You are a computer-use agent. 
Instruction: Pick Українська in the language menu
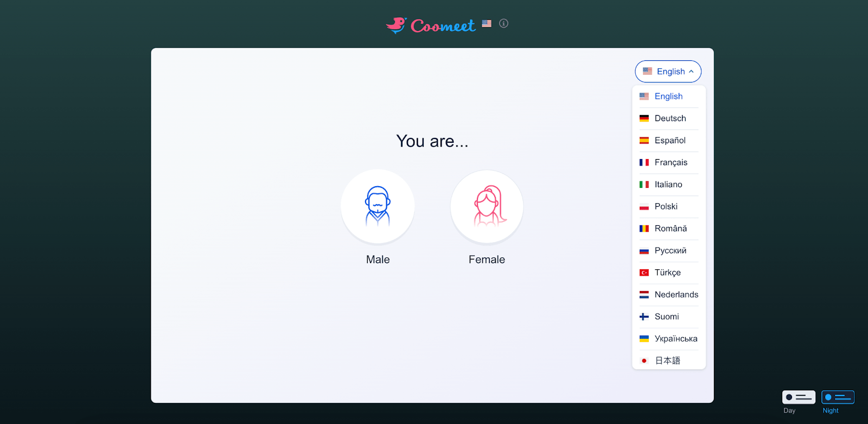(x=675, y=339)
